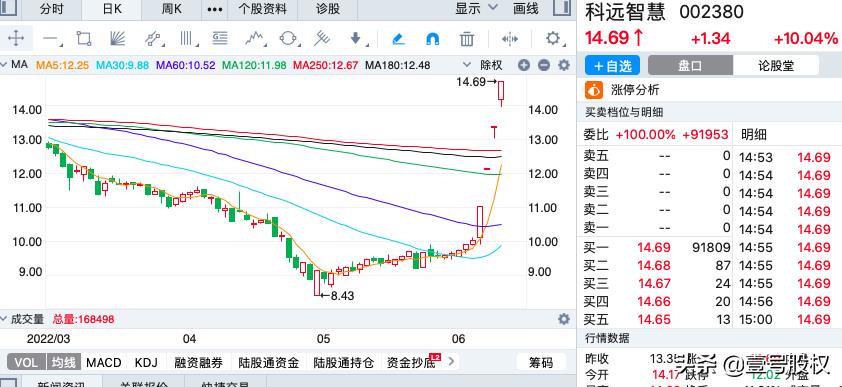Screen dimensions: 842x387
Task: Expand more indicators arrow after 资金抄底
Action: click(450, 362)
